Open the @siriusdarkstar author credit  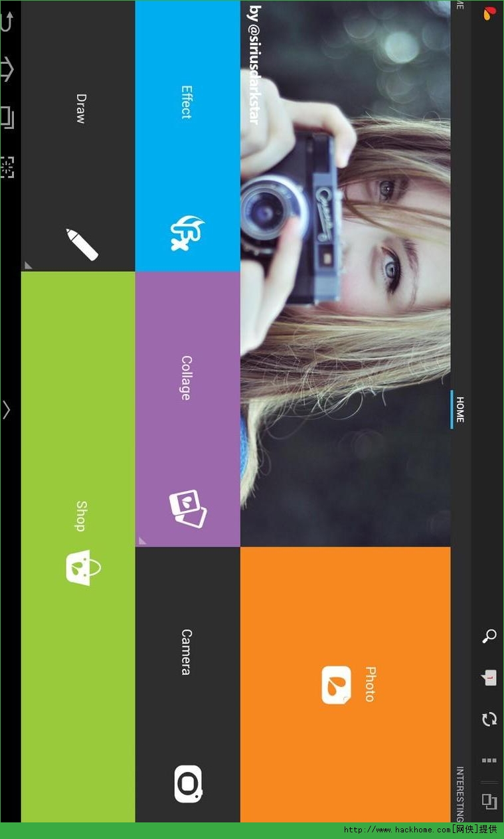[x=253, y=66]
